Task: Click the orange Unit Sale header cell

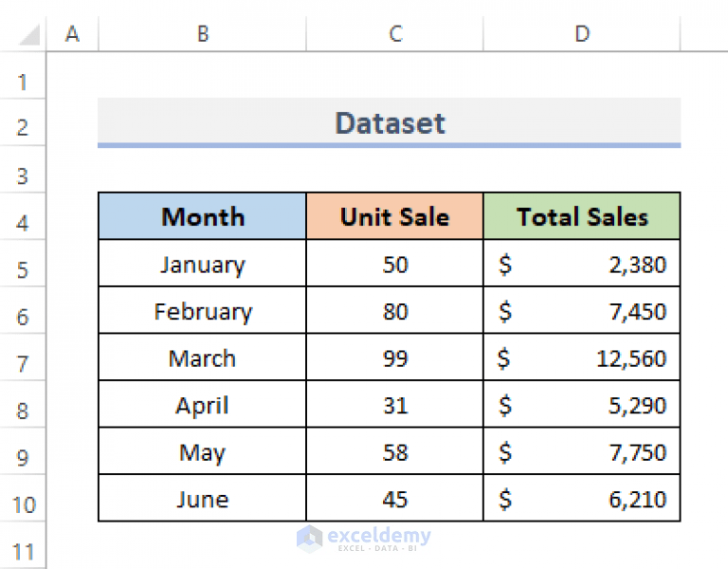Action: (x=394, y=216)
